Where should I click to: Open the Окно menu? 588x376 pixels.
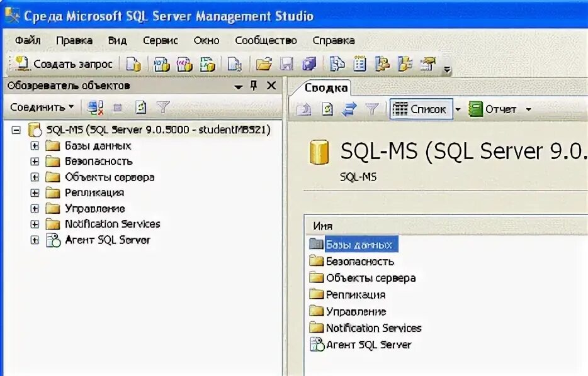pyautogui.click(x=206, y=40)
